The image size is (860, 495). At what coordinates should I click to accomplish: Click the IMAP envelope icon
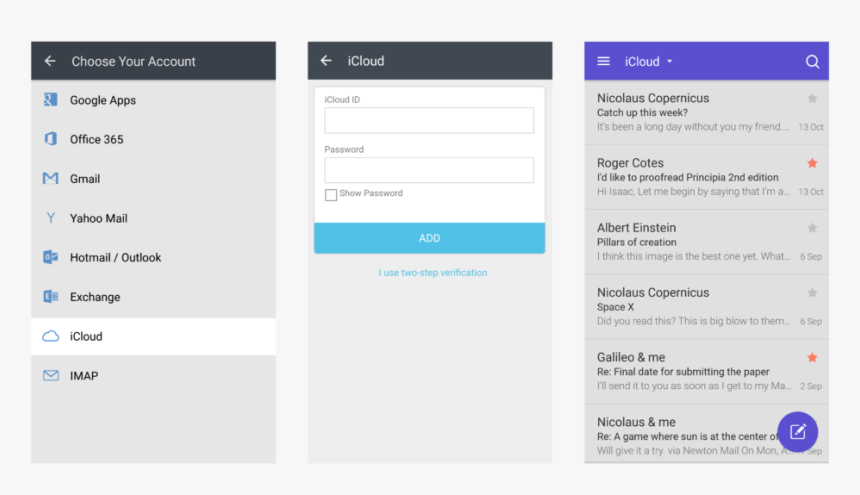(x=50, y=375)
